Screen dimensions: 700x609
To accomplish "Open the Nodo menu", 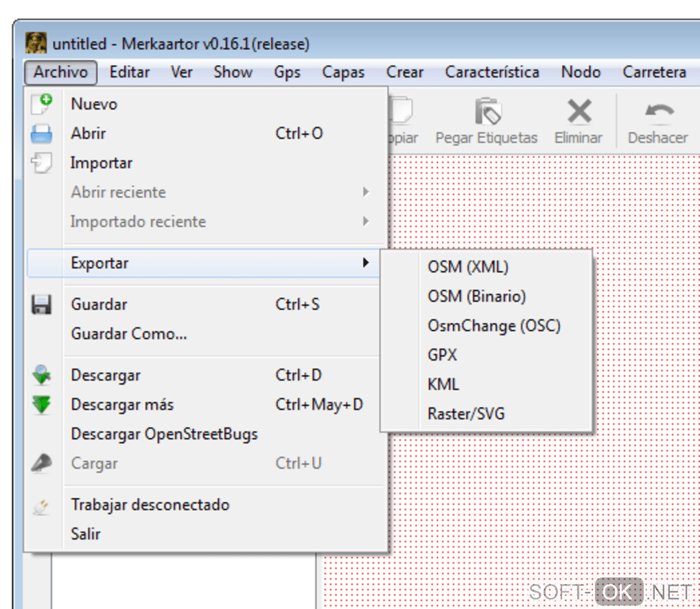I will coord(581,72).
